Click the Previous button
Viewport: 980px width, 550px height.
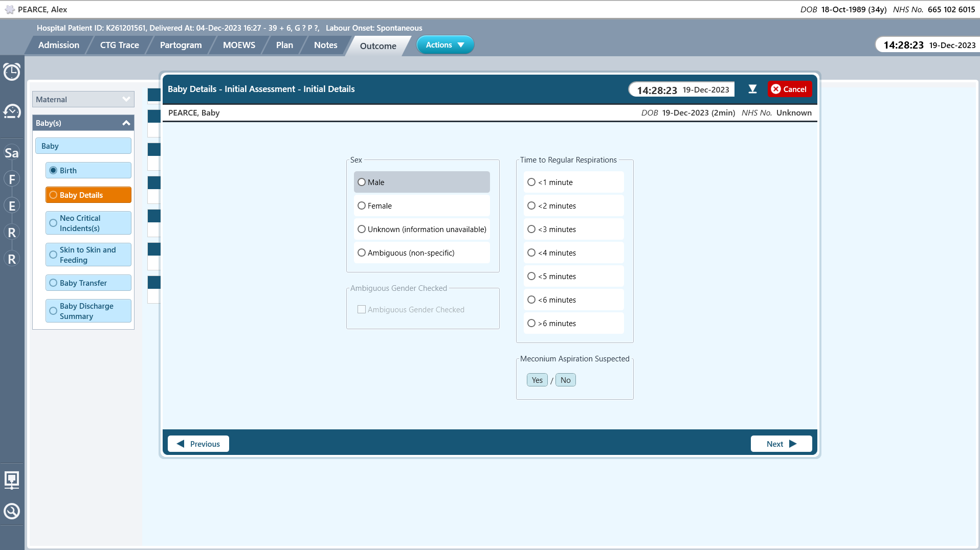(x=198, y=444)
